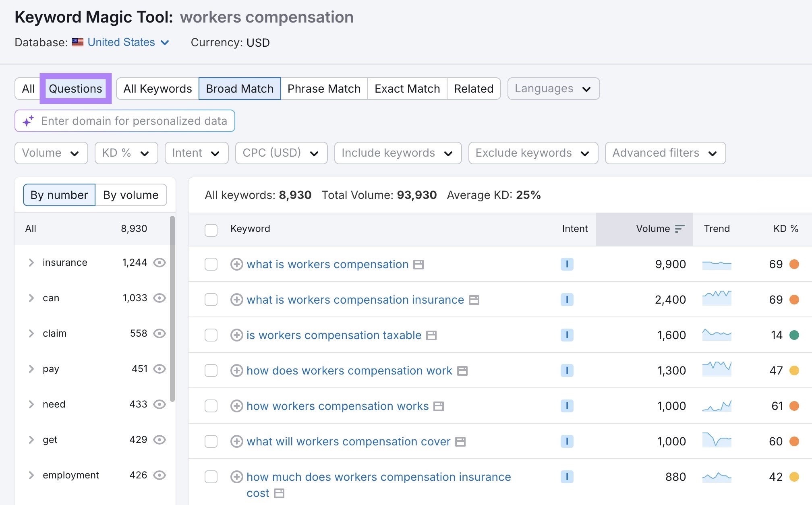Click plus icon beside 'is workers compensation taxable'

(x=236, y=335)
